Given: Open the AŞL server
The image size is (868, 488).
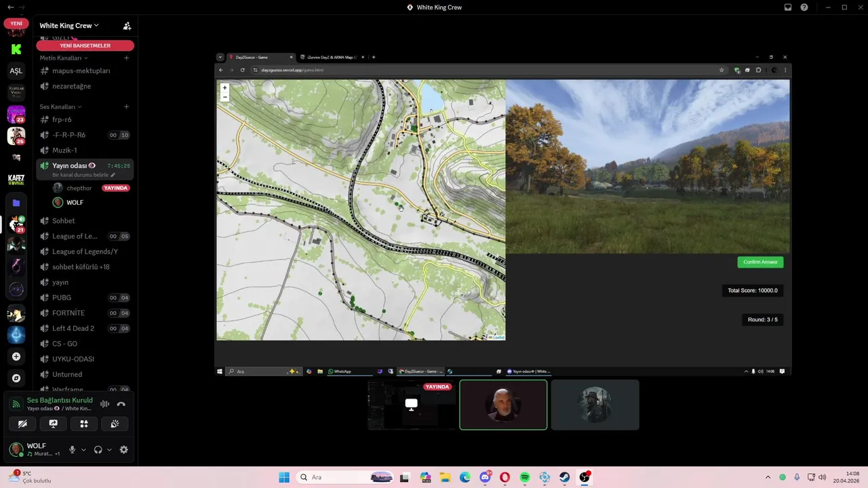Looking at the screenshot, I should 16,70.
